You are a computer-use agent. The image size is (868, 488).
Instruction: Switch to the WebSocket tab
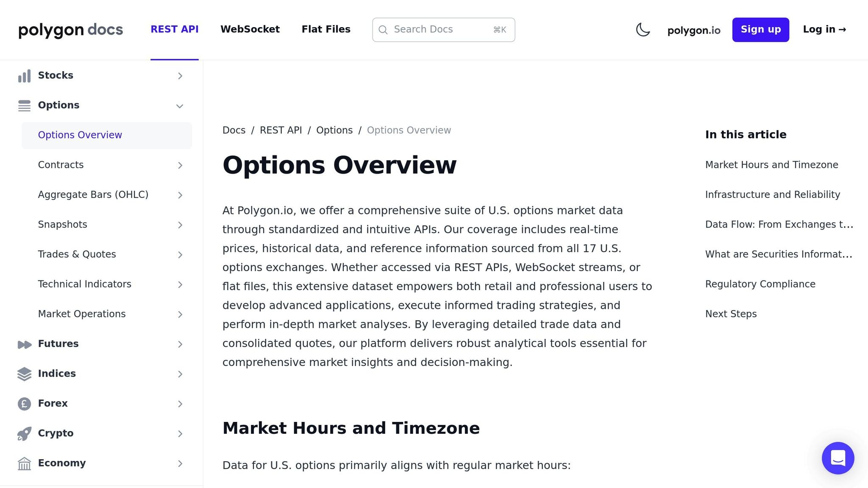[x=250, y=29]
